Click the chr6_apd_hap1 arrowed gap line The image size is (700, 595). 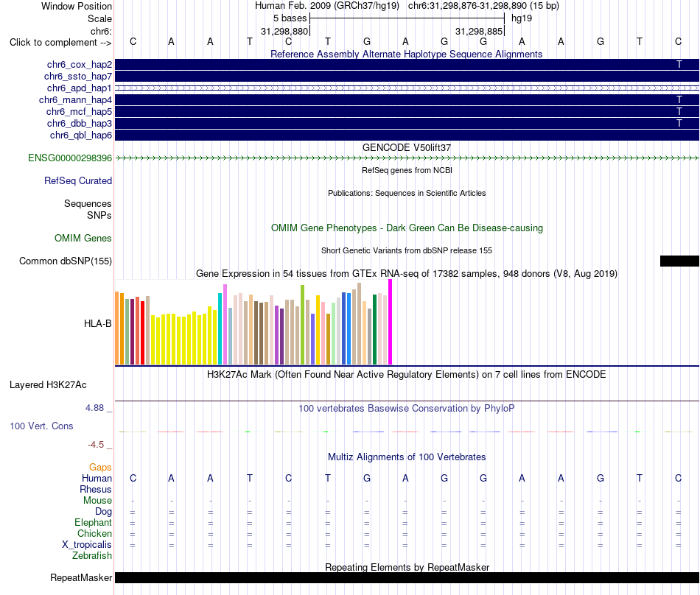[407, 88]
